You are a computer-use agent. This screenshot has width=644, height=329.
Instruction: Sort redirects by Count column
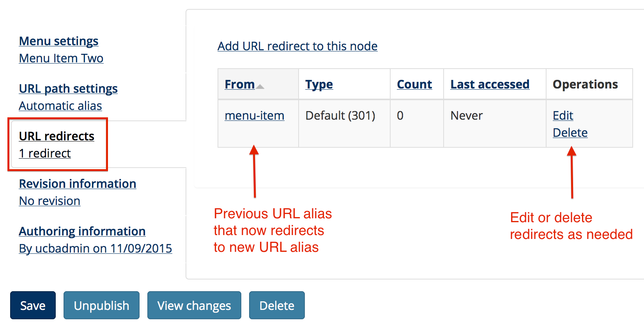coord(414,84)
